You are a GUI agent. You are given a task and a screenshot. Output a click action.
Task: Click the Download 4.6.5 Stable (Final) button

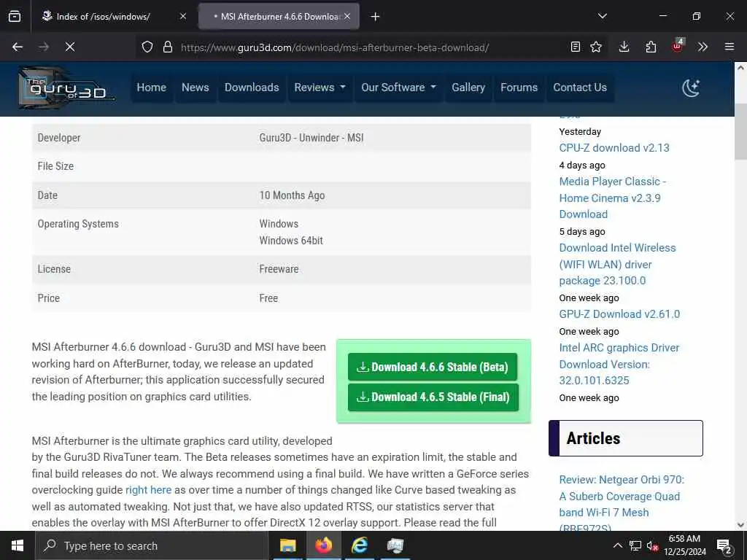[x=433, y=397]
